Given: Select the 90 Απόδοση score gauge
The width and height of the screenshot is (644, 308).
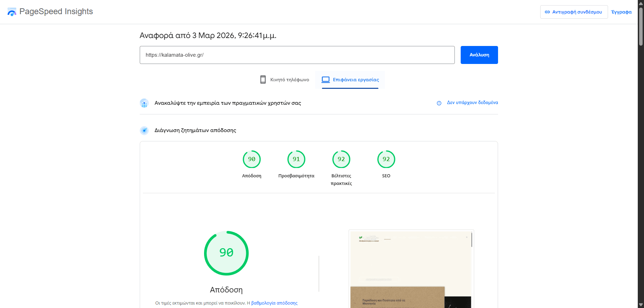Looking at the screenshot, I should 251,159.
